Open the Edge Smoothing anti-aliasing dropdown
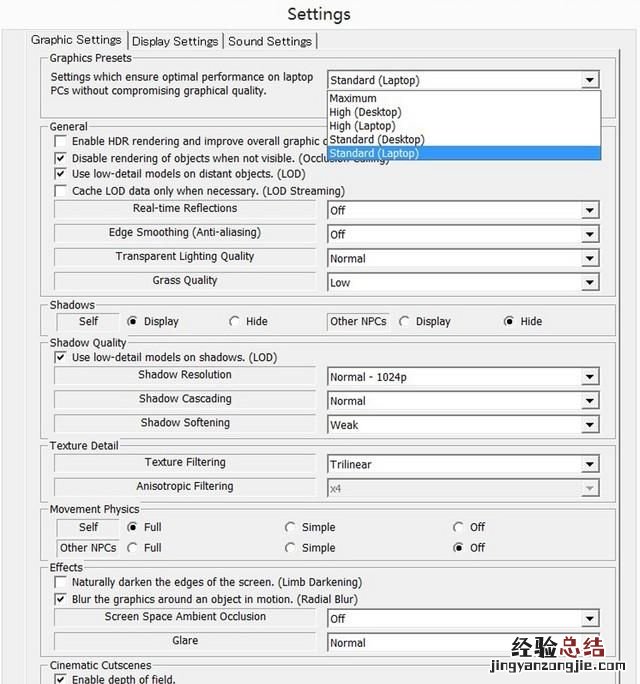The width and height of the screenshot is (640, 684). [x=590, y=234]
